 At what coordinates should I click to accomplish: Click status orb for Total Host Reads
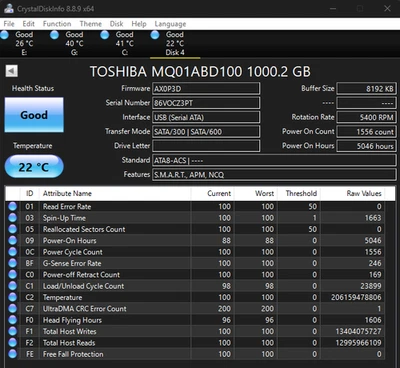[13, 342]
